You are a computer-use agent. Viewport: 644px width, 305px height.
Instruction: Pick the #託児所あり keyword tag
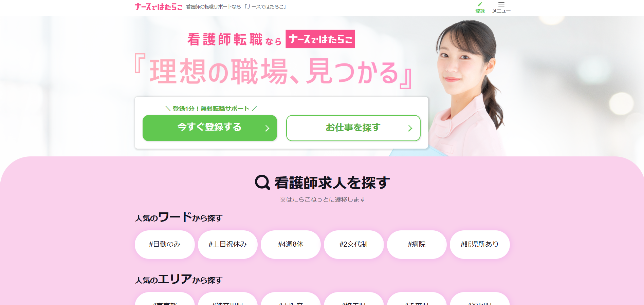[x=480, y=244]
